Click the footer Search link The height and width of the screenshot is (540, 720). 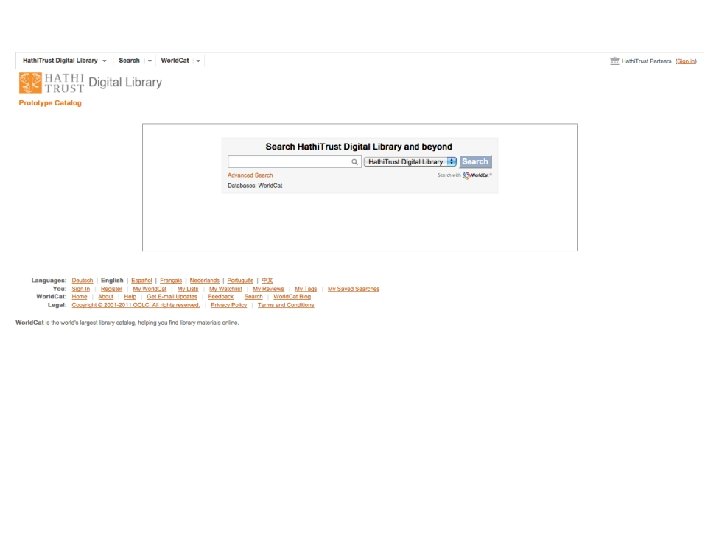click(253, 297)
